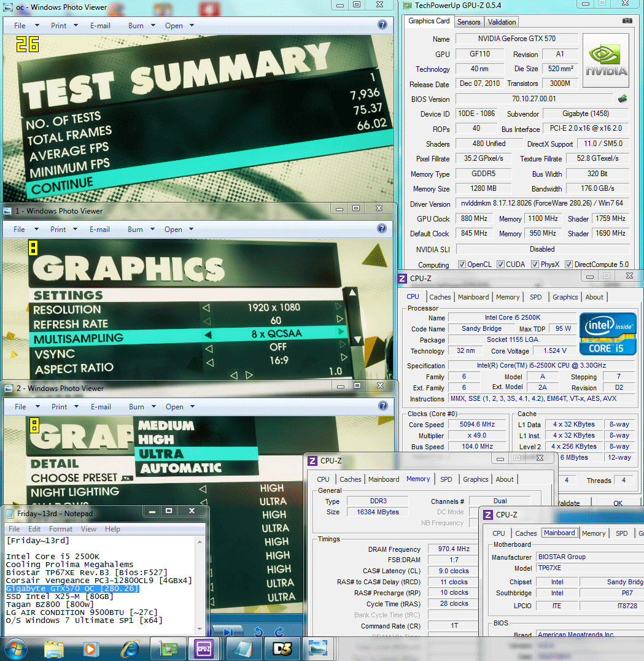
Task: Click the BIOS Version field in GPU-Z
Action: click(533, 99)
